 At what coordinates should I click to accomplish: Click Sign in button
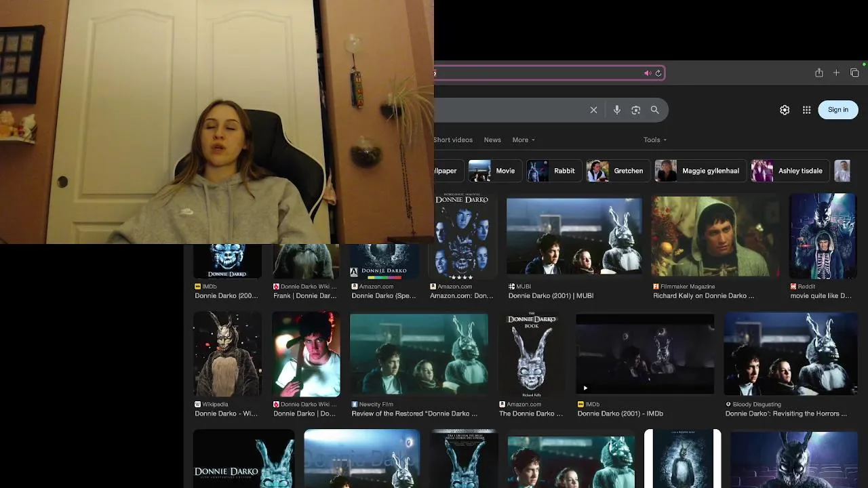[838, 110]
